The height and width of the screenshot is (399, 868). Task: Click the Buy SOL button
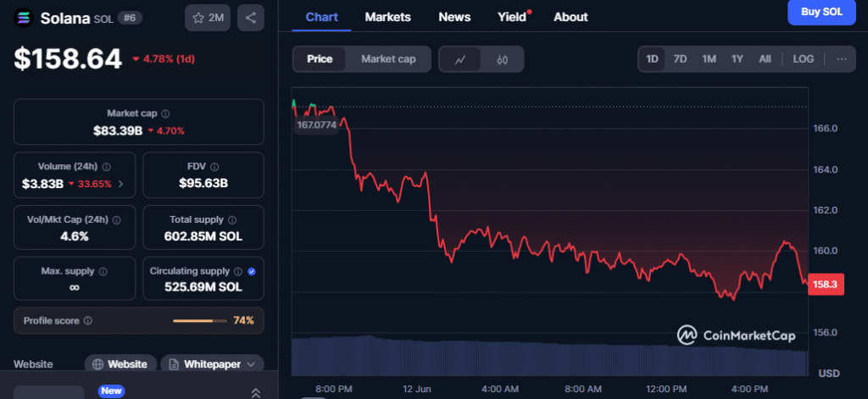click(821, 12)
